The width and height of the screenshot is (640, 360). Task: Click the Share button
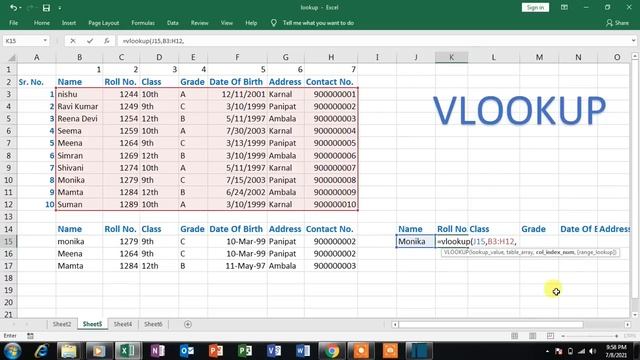point(618,23)
